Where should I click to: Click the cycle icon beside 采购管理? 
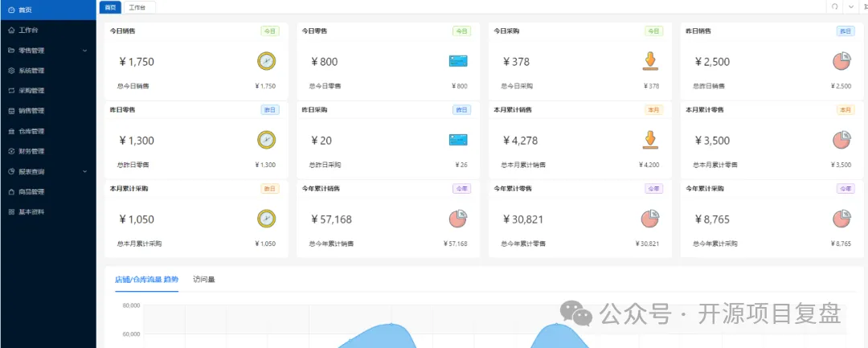11,91
